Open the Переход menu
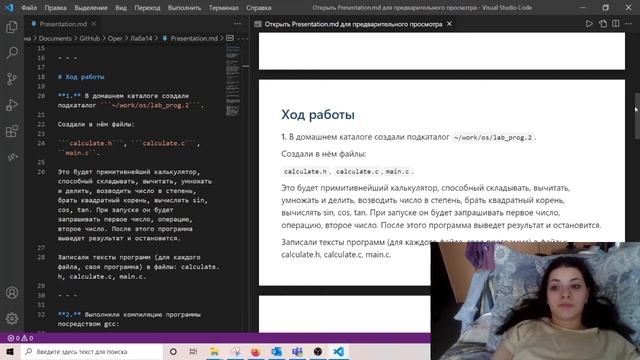The width and height of the screenshot is (640, 360). tap(147, 8)
